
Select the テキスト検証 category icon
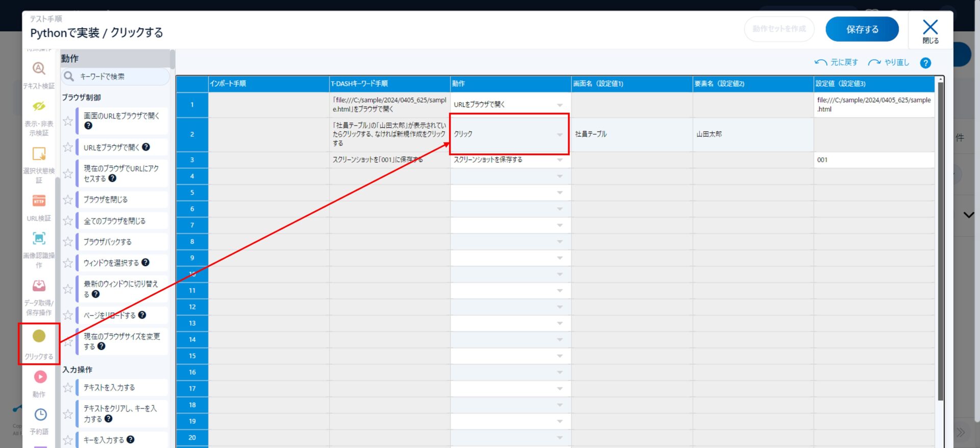coord(39,69)
